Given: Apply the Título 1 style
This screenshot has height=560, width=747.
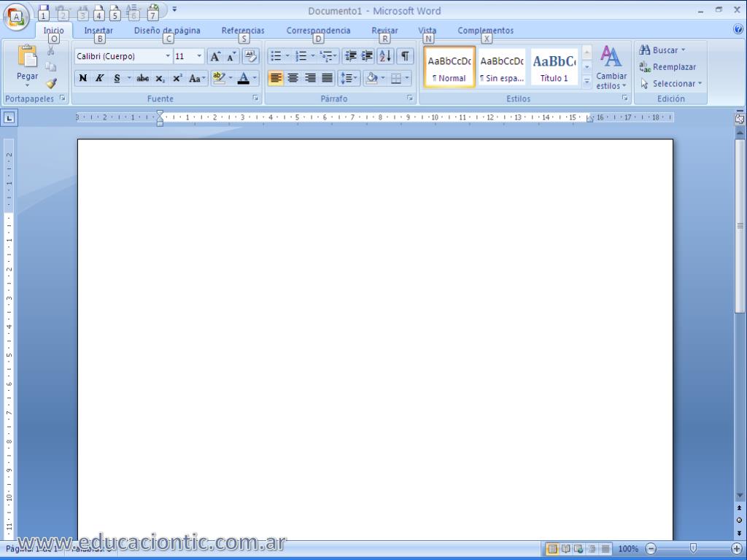Looking at the screenshot, I should 554,67.
